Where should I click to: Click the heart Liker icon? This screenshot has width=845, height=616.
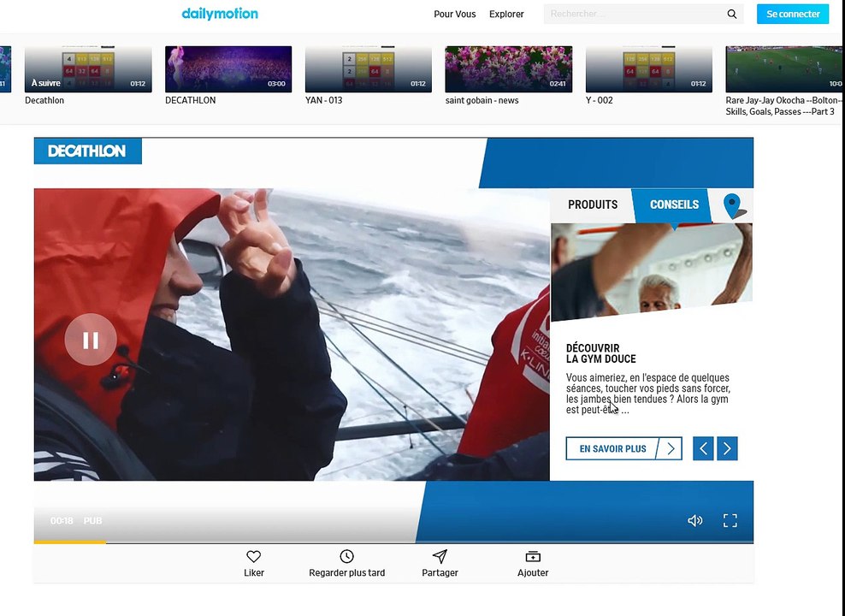[254, 556]
